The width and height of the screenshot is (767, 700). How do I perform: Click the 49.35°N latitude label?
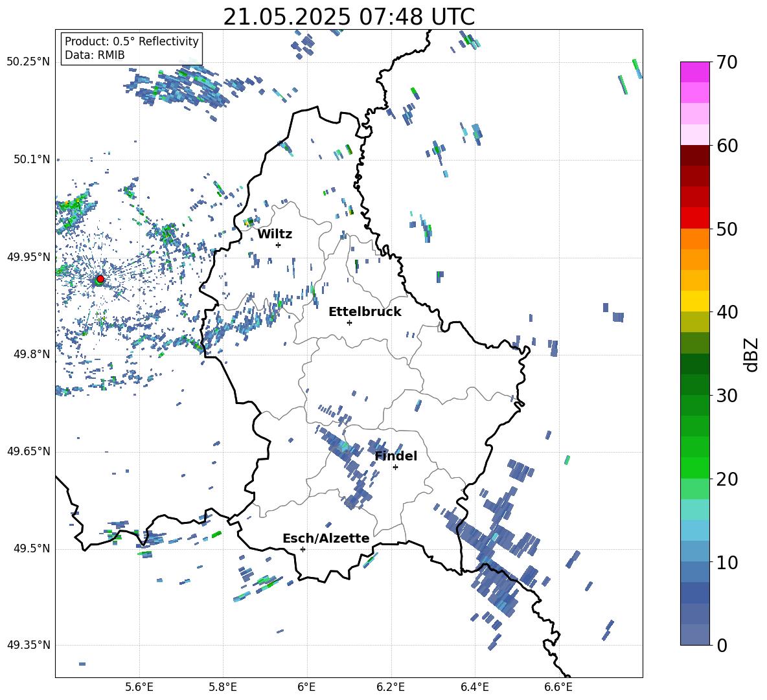(29, 645)
